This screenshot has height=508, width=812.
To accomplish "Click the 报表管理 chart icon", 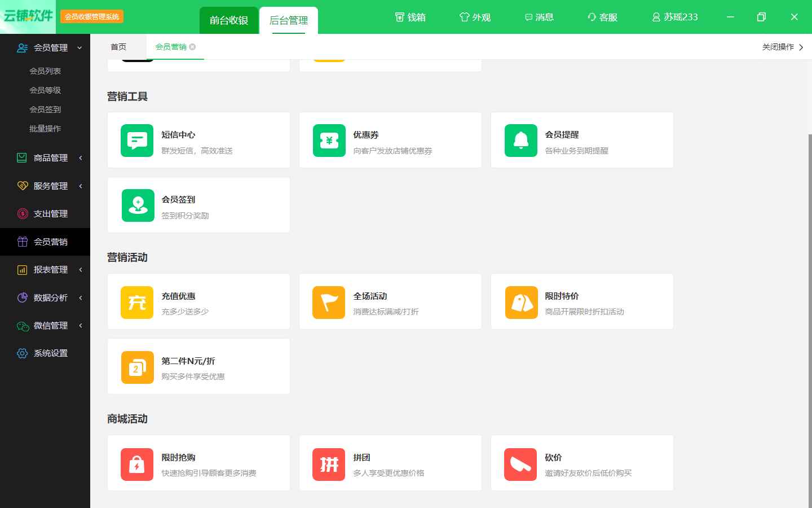I will pos(22,270).
